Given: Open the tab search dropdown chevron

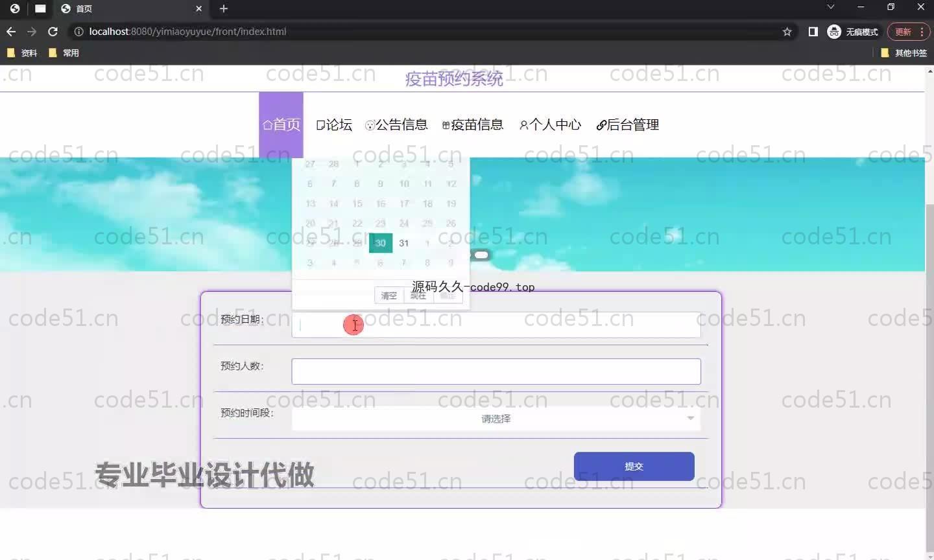Looking at the screenshot, I should 830,6.
